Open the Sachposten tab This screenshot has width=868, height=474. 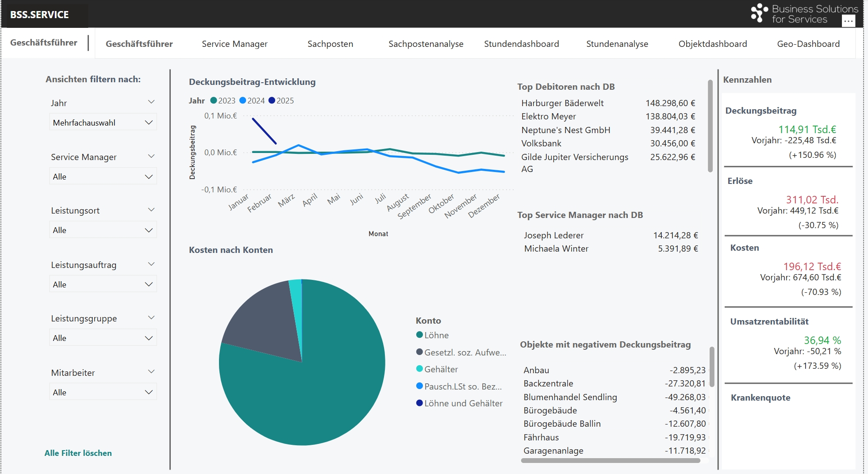tap(330, 44)
